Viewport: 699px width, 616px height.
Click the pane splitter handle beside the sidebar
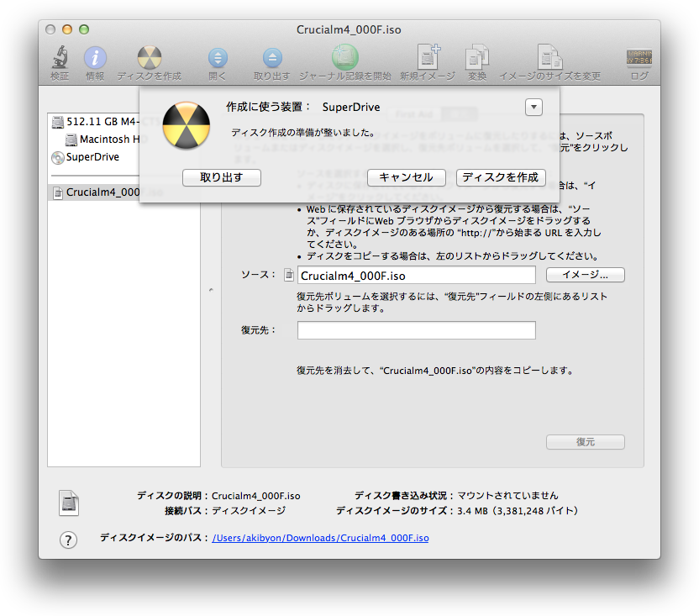(x=211, y=291)
